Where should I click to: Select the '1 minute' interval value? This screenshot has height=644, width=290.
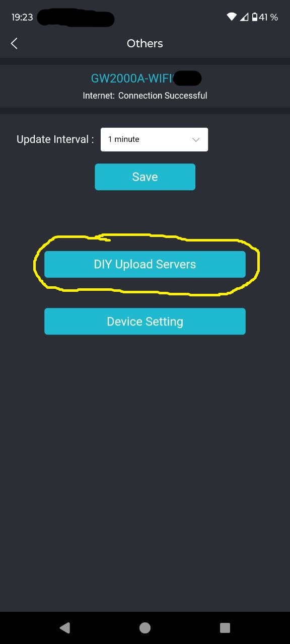pyautogui.click(x=124, y=139)
